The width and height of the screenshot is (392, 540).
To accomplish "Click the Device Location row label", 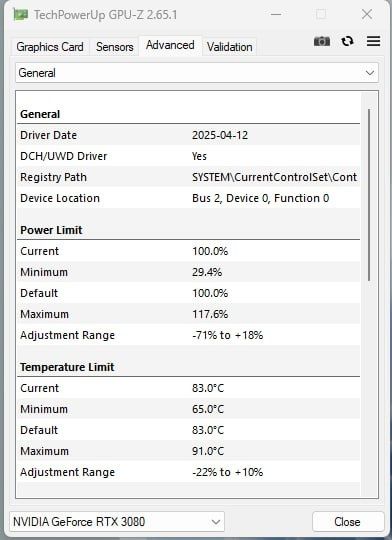I will (x=60, y=198).
